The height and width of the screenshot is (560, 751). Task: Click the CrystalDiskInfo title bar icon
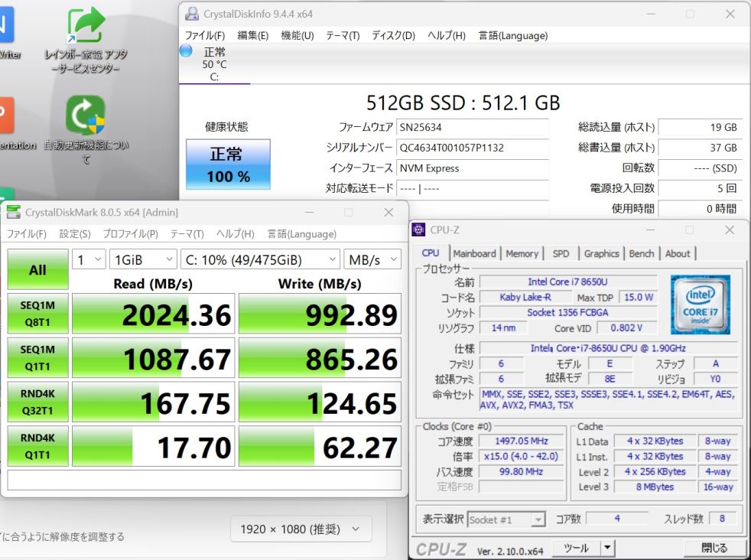tap(192, 15)
